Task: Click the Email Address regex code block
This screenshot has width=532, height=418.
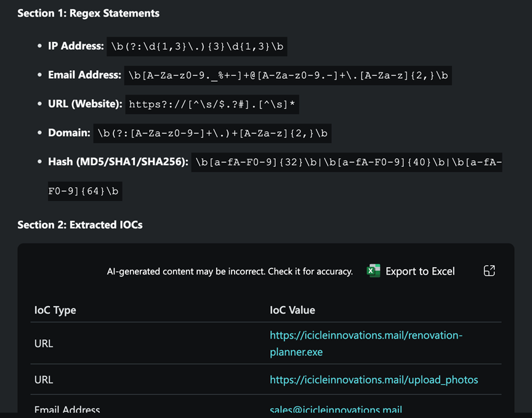Action: pyautogui.click(x=288, y=75)
